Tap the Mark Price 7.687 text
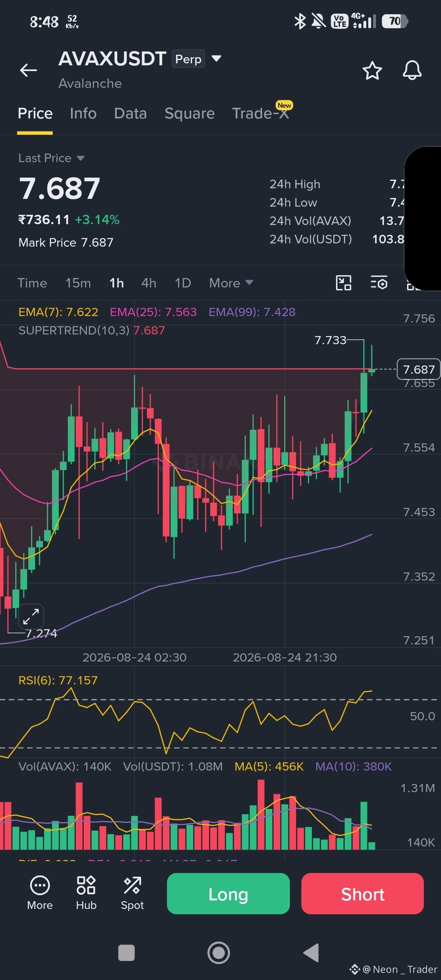The height and width of the screenshot is (980, 441). pyautogui.click(x=66, y=243)
